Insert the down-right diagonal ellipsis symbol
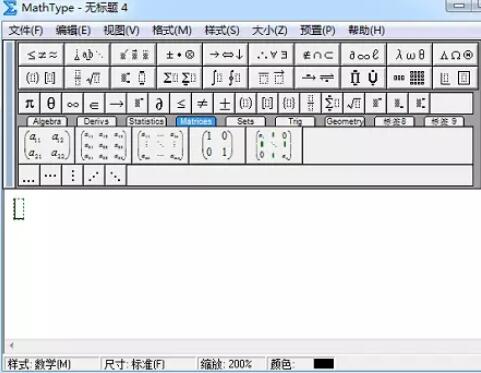This screenshot has height=373, width=481. pyautogui.click(x=116, y=175)
